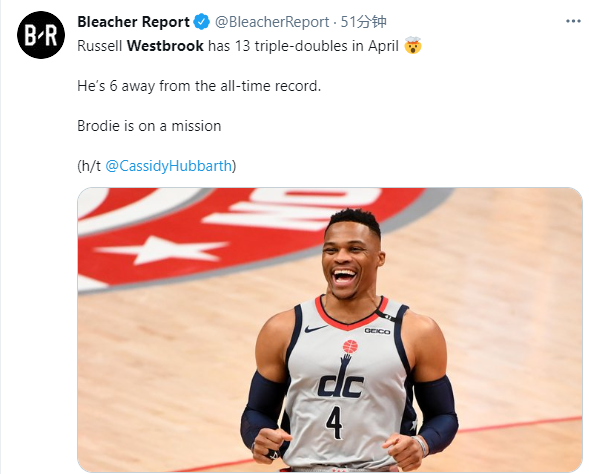Screen dimensions: 589x474
Task: Open the @CassidyHubbarth mention link
Action: (x=168, y=166)
